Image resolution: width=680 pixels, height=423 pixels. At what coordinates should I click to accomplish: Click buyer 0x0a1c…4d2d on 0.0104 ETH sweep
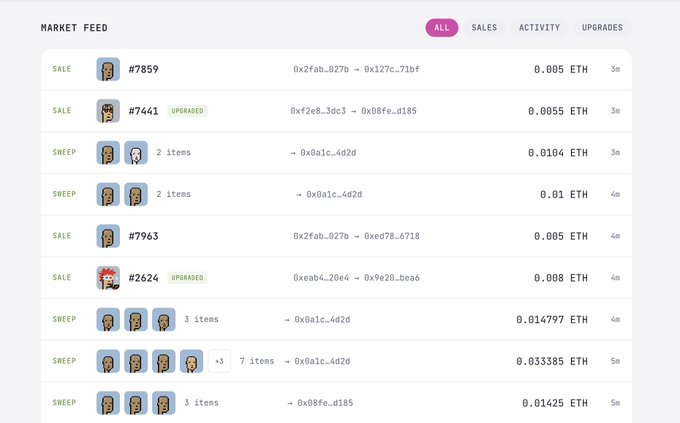point(328,153)
